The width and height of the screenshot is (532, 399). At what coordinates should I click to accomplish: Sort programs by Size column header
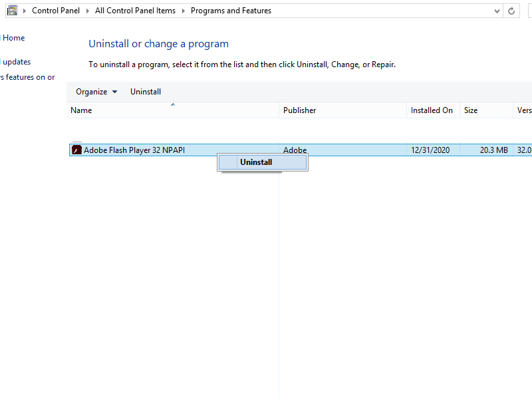(x=471, y=110)
